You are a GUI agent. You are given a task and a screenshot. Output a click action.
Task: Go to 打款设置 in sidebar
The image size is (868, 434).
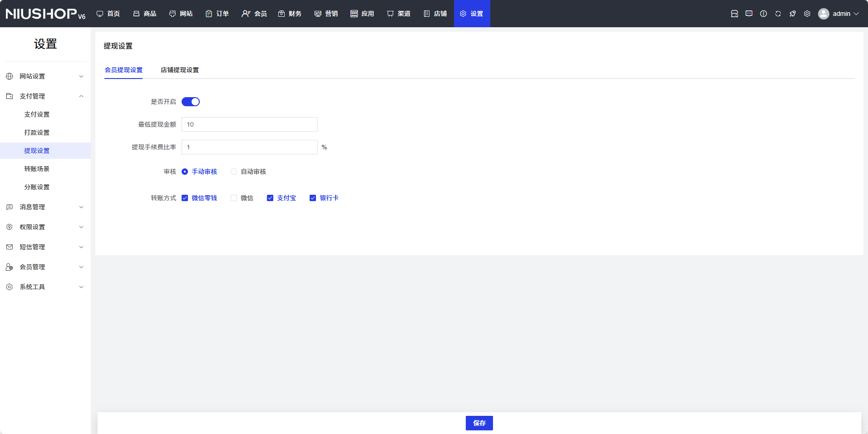(37, 133)
